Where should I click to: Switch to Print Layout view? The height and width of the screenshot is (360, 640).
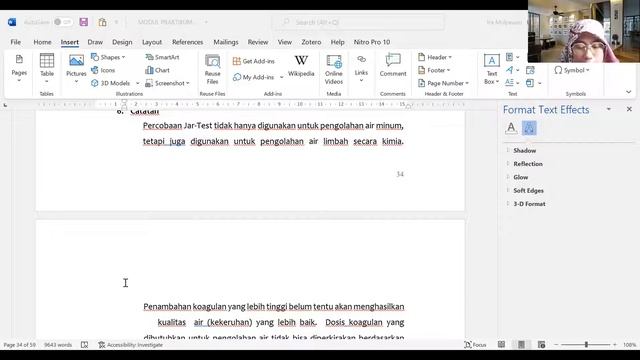[x=521, y=345]
